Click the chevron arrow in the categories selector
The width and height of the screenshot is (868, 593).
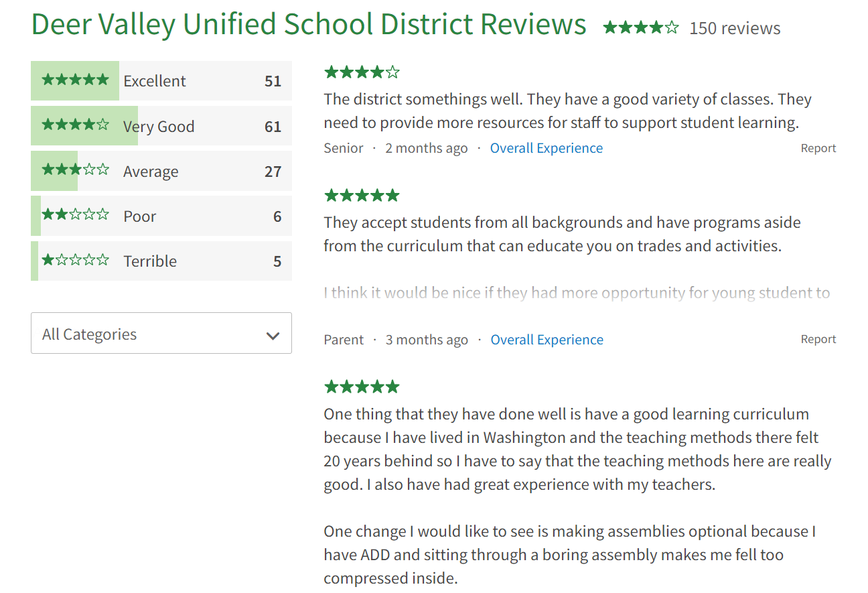click(x=273, y=333)
